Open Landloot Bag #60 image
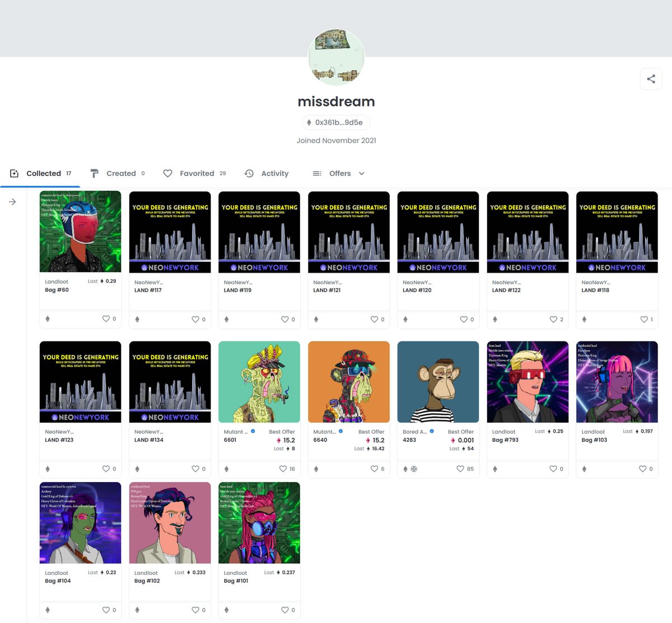The width and height of the screenshot is (672, 623). coord(81,232)
